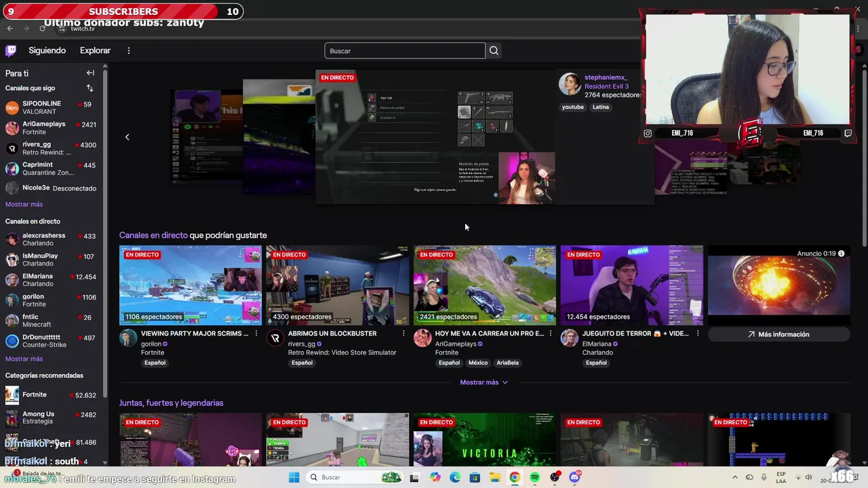This screenshot has width=868, height=488.
Task: Click gorilon avatar under stream card
Action: coord(128,338)
